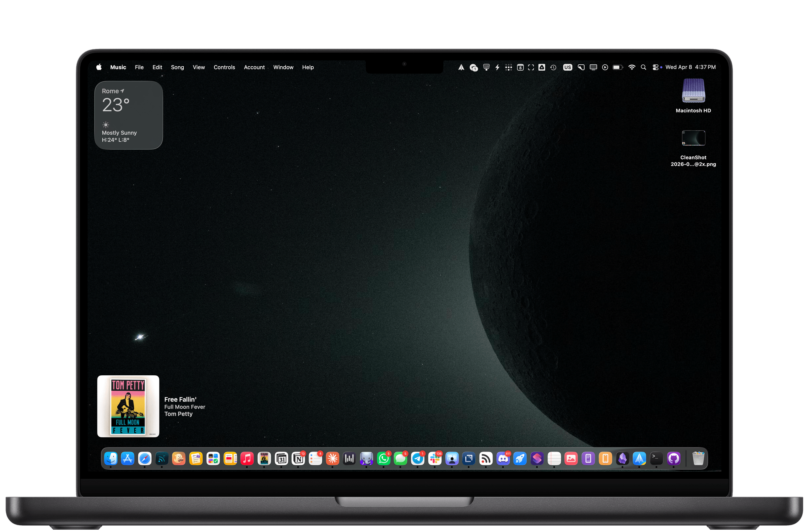Open the Song menu
The height and width of the screenshot is (532, 809).
[177, 67]
